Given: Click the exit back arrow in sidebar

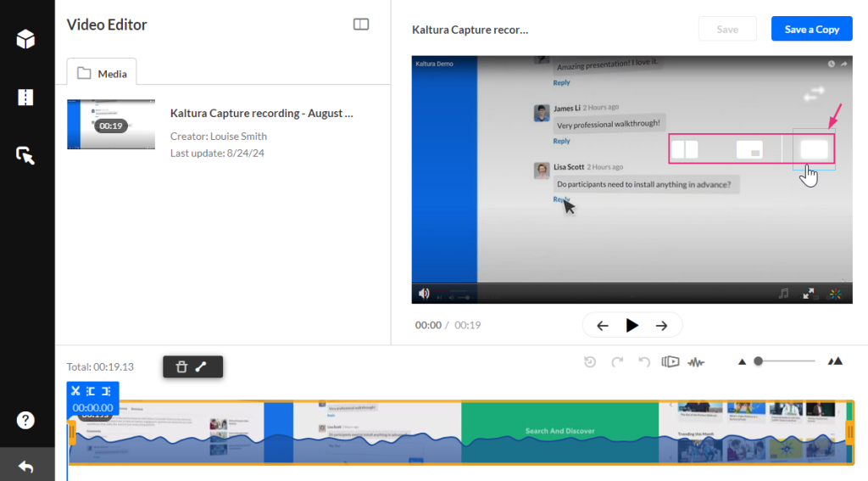Looking at the screenshot, I should click(25, 466).
